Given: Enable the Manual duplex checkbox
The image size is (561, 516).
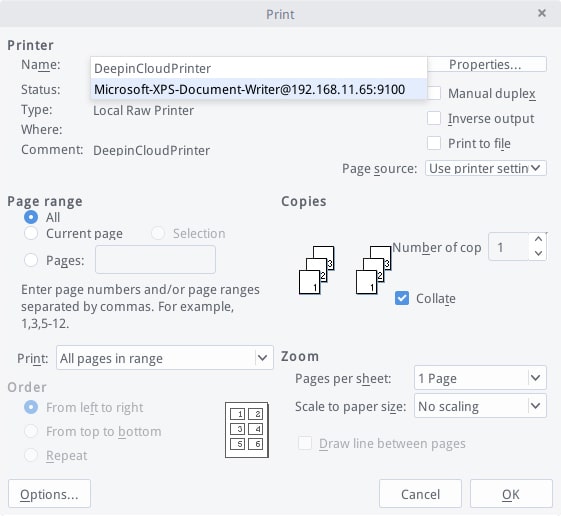Looking at the screenshot, I should (x=434, y=93).
